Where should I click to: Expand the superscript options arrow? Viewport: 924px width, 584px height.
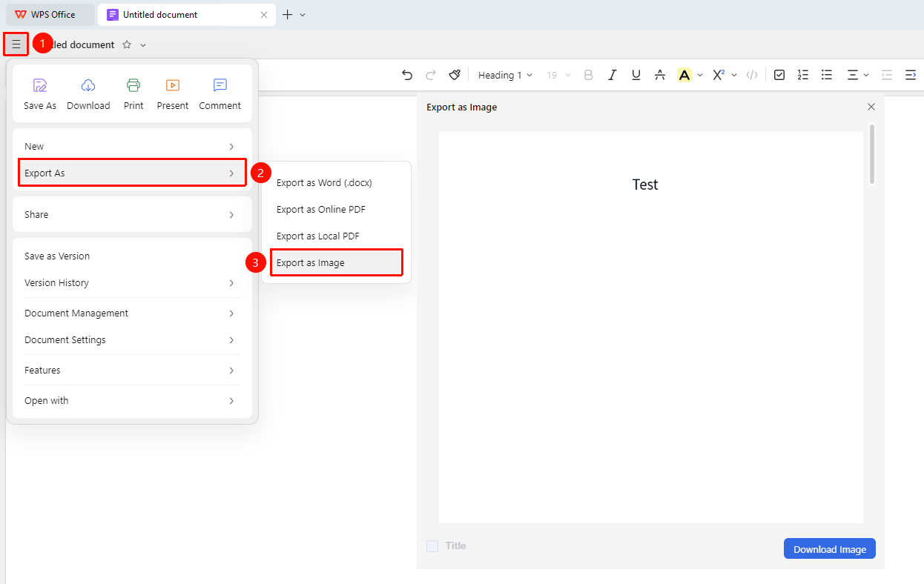pos(734,75)
